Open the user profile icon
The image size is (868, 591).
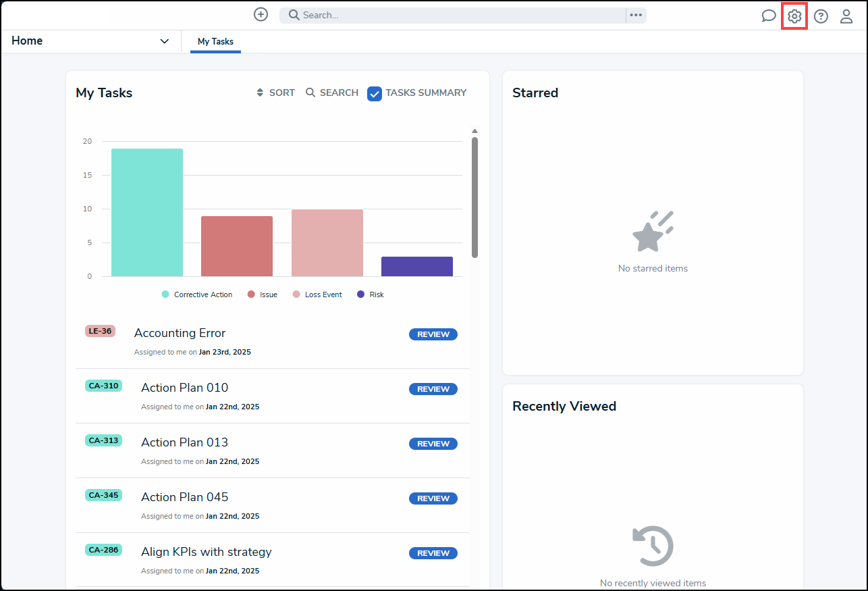(846, 16)
